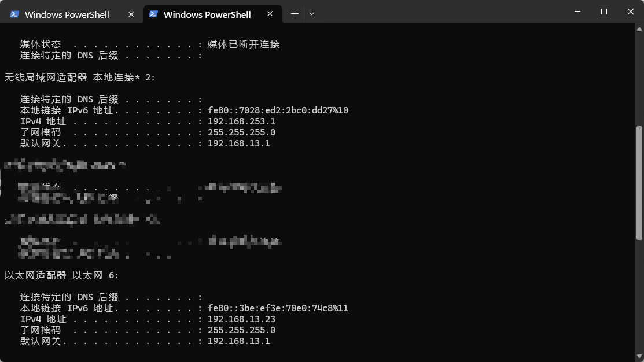This screenshot has height=362, width=644.
Task: Minimize the terminal window
Action: click(x=577, y=12)
